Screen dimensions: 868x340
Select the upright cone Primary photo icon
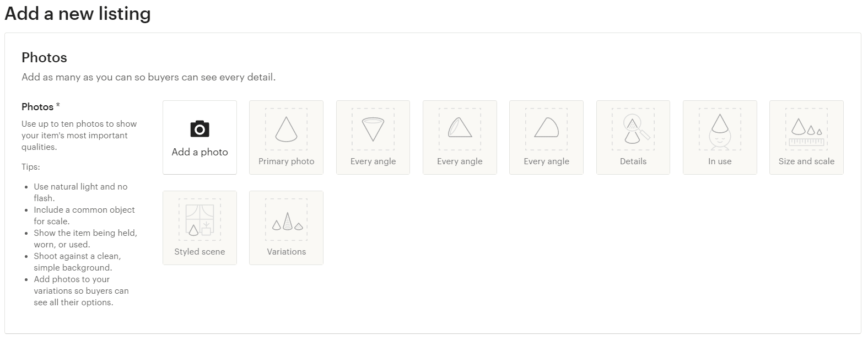(286, 129)
